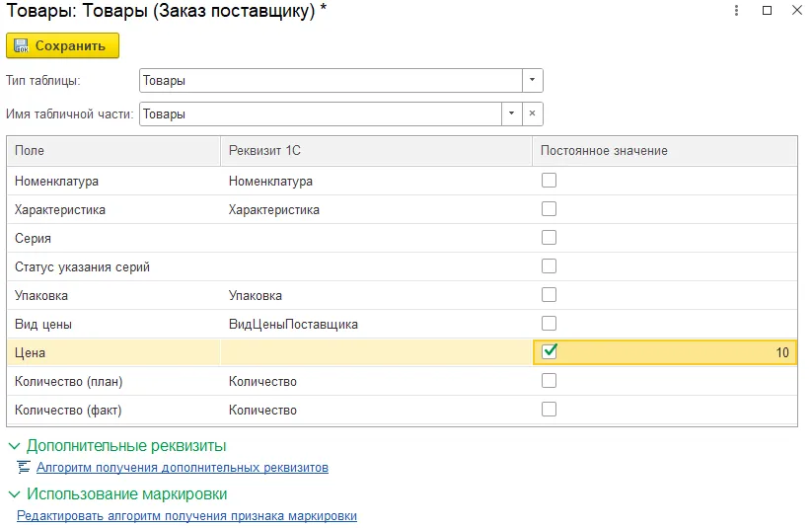Select the ВидЦеныПоставщика requisite cell
Image resolution: width=812 pixels, height=528 pixels.
click(293, 324)
